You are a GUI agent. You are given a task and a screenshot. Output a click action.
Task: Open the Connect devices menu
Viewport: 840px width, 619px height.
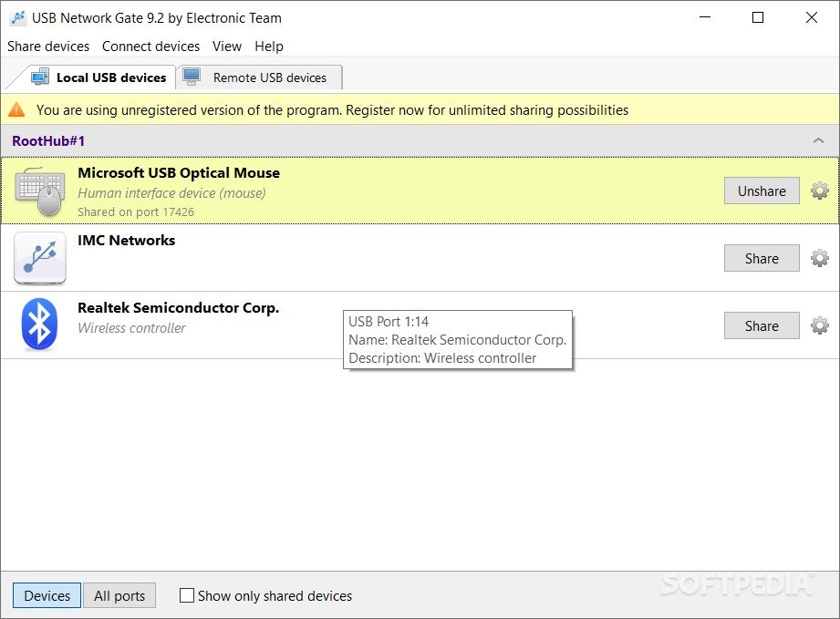[151, 46]
